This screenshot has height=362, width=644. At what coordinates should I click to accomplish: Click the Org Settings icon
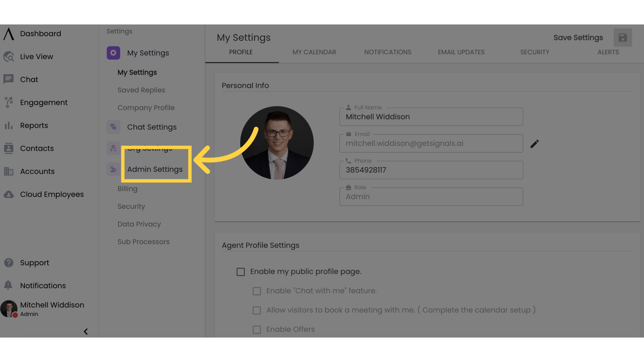click(x=113, y=148)
